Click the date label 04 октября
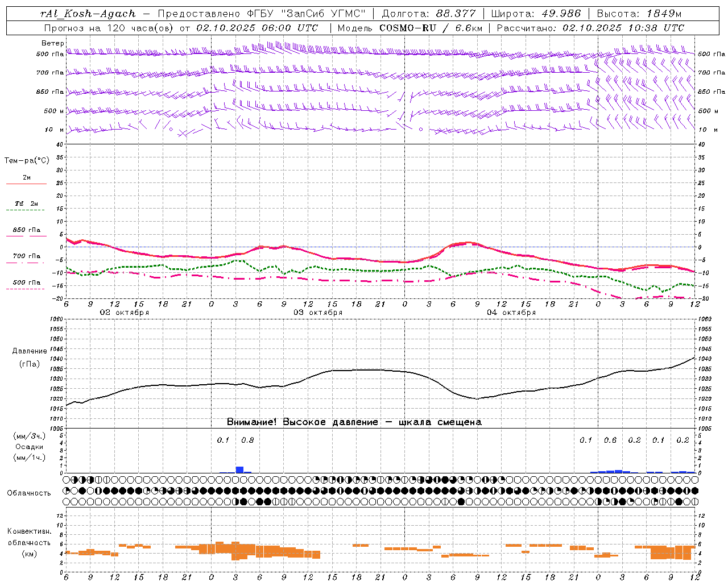The width and height of the screenshot is (728, 582). [511, 313]
